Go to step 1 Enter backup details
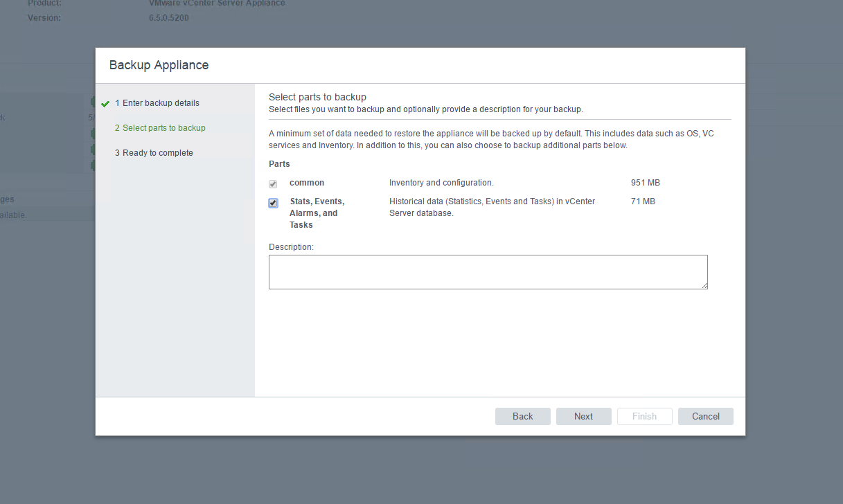 pos(157,103)
